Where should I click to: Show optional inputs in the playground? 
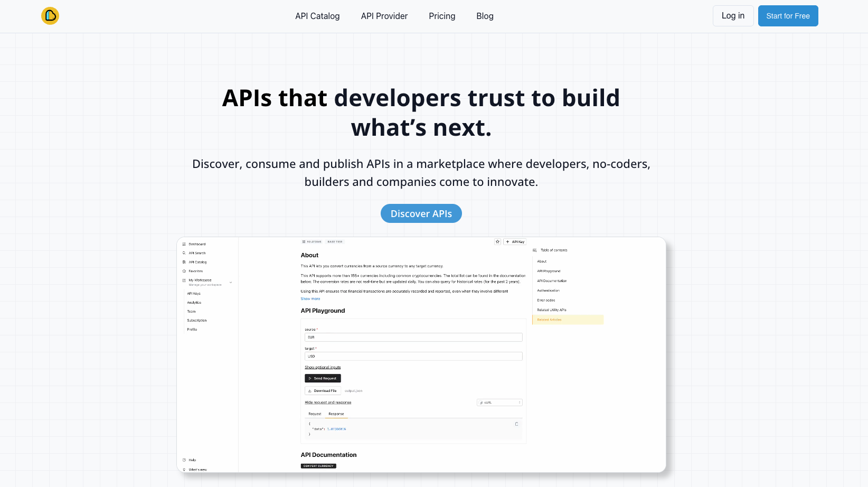pyautogui.click(x=323, y=367)
